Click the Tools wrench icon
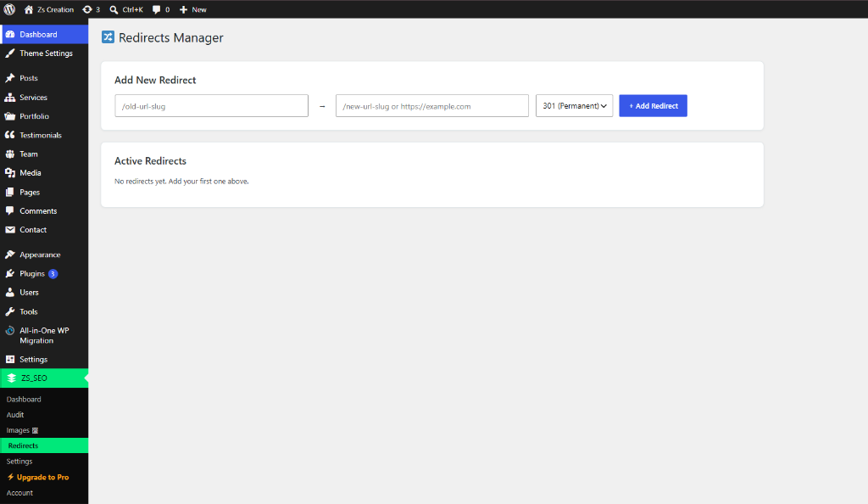This screenshot has width=868, height=504. 10,311
